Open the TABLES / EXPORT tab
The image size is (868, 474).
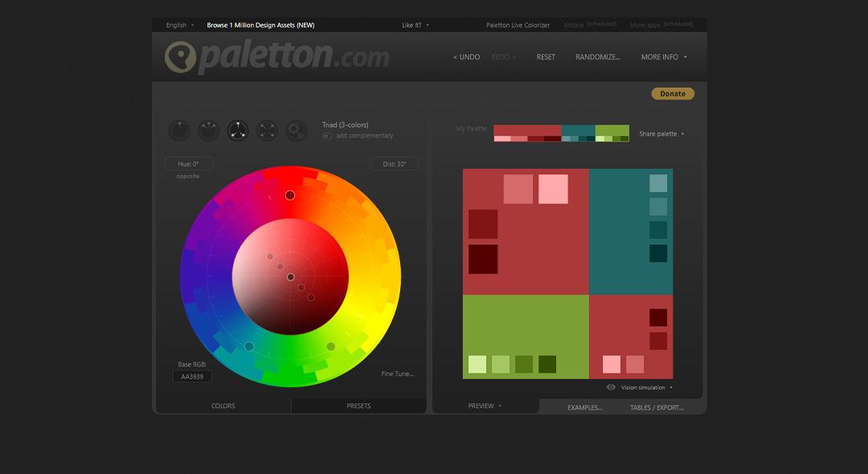tap(657, 407)
